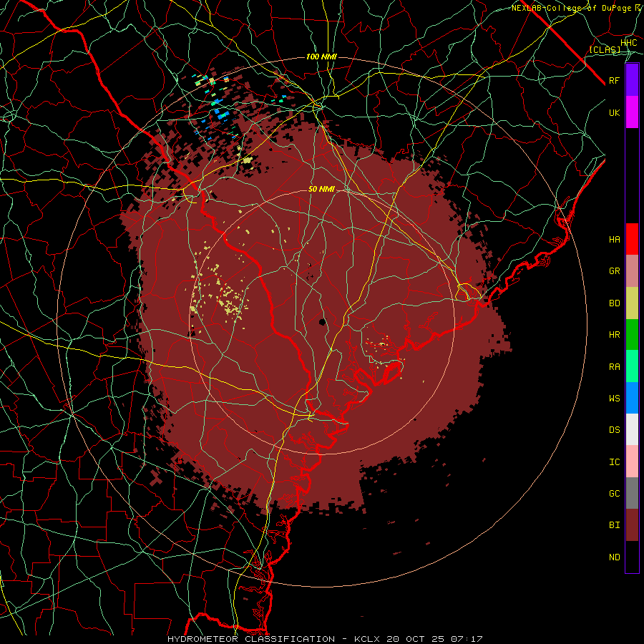Click the DS white legend swatch
The image size is (644, 644).
point(632,429)
